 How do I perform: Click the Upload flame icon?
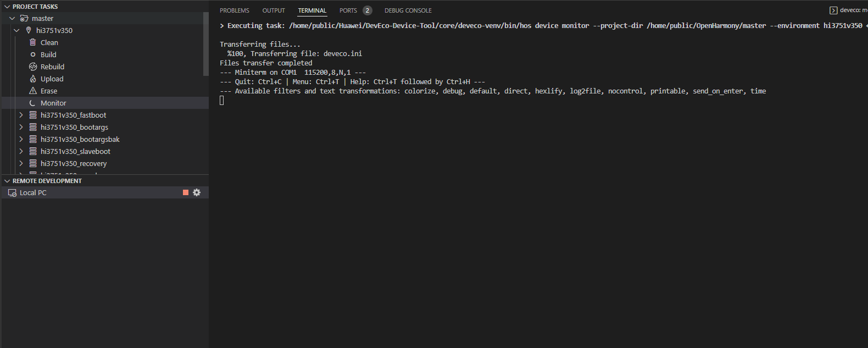coord(33,79)
